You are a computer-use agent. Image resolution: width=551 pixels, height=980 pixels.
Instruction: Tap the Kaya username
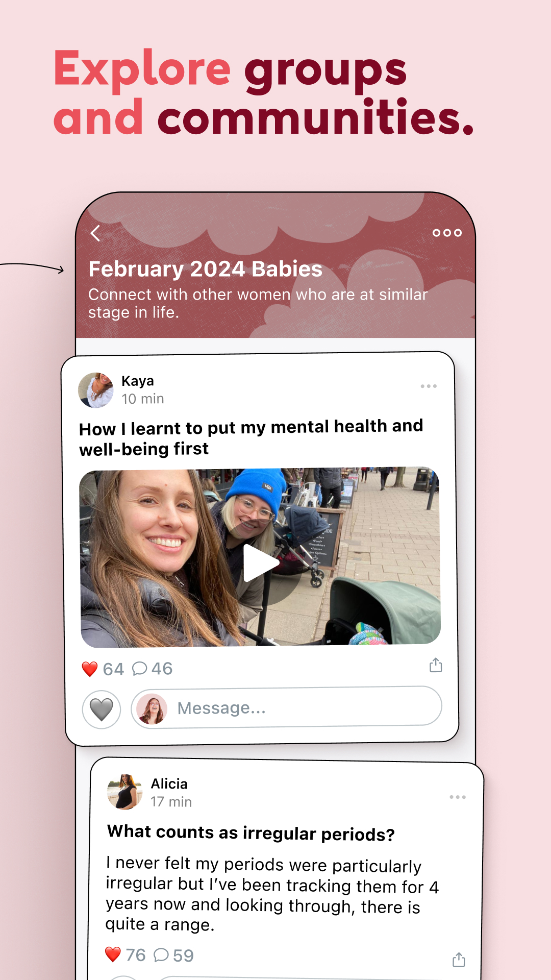tap(138, 381)
